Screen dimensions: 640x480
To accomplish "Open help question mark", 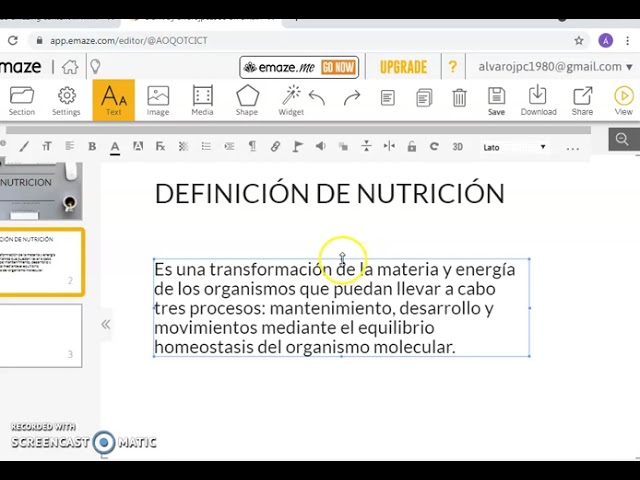I will point(453,67).
